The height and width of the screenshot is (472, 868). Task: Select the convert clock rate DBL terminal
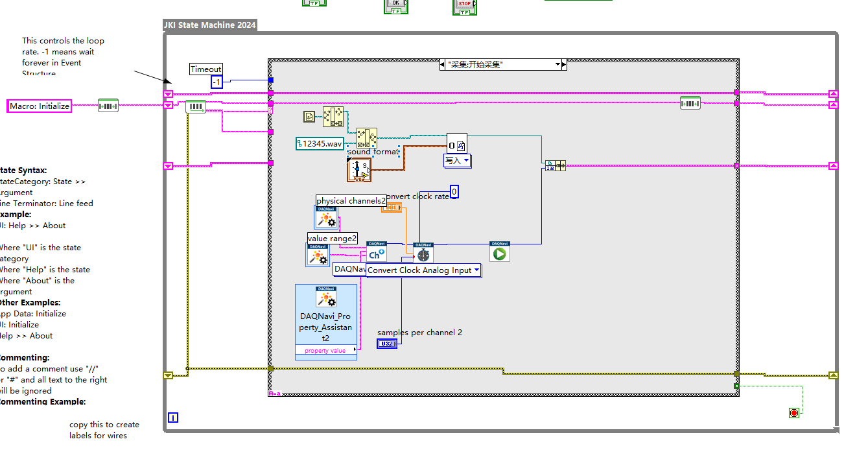click(392, 207)
